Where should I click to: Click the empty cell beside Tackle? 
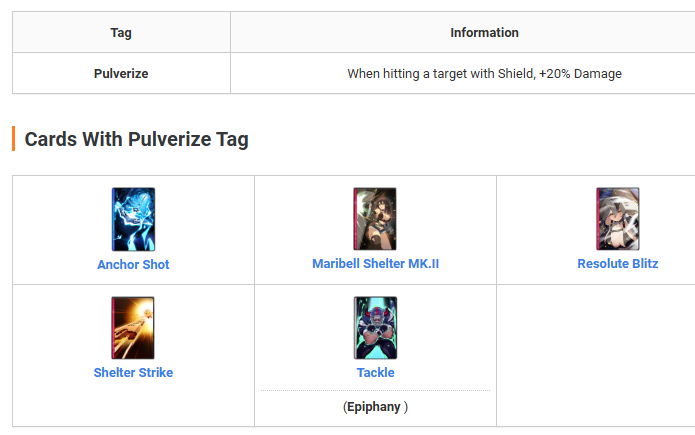(x=596, y=356)
